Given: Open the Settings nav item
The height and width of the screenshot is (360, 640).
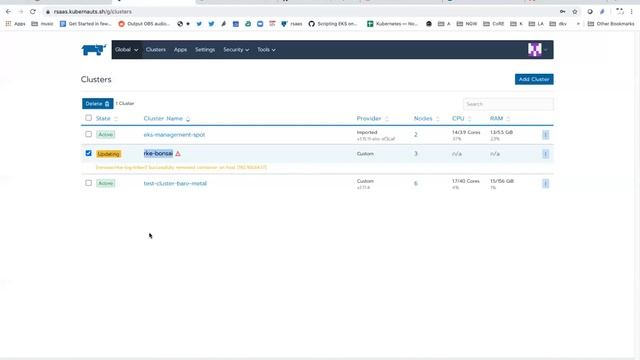Looking at the screenshot, I should pyautogui.click(x=205, y=50).
